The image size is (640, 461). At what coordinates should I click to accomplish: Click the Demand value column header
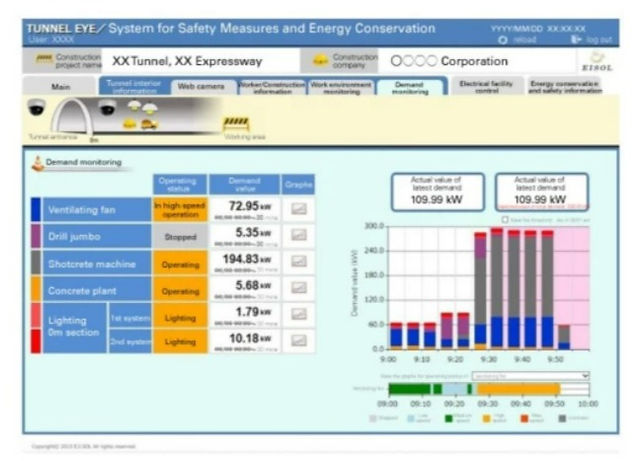click(244, 185)
